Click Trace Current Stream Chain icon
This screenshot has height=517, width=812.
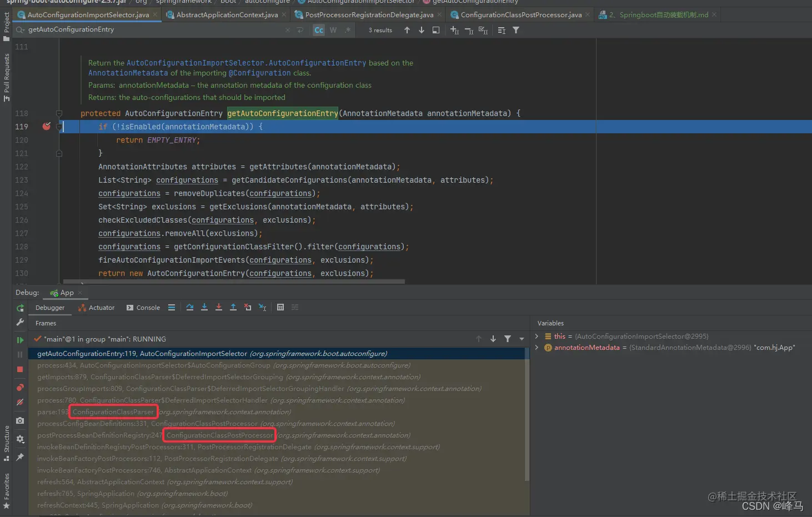coord(295,307)
